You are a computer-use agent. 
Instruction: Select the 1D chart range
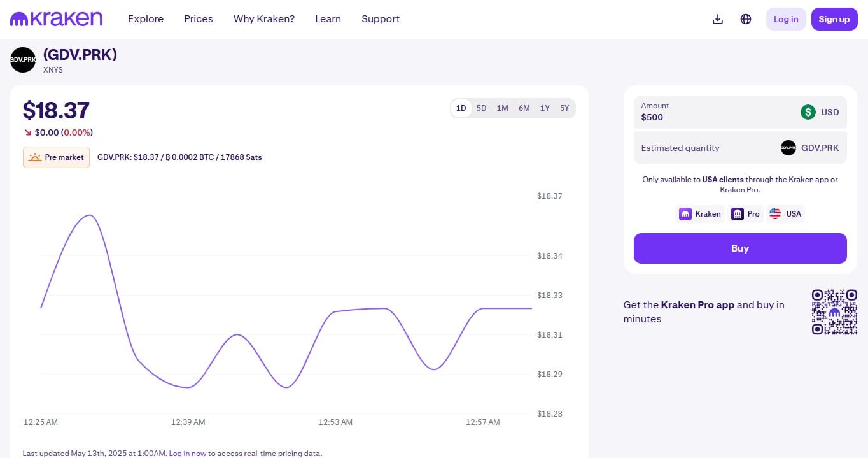461,108
